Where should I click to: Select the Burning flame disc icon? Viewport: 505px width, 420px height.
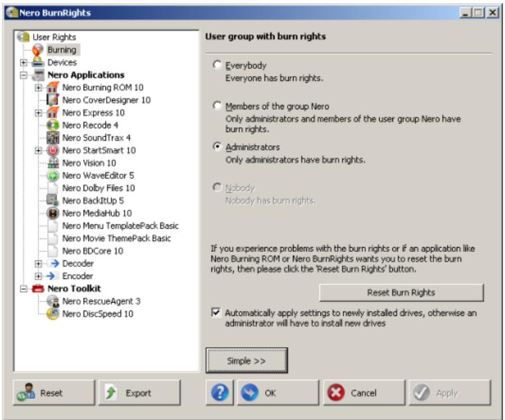(x=38, y=50)
